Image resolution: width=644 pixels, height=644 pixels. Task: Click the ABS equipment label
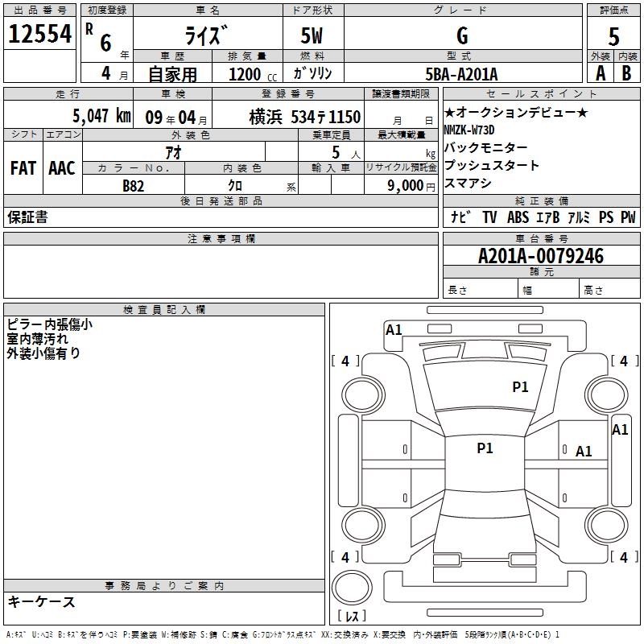[x=518, y=217]
